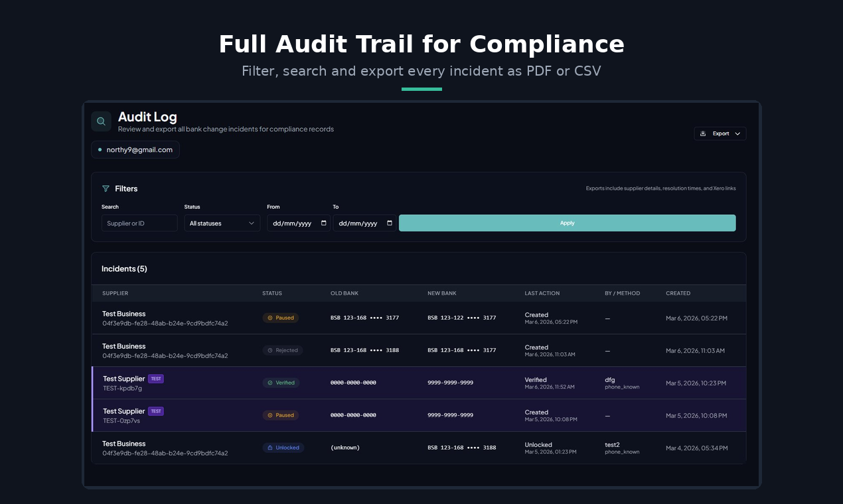843x504 pixels.
Task: Focus the Supplier or ID search field
Action: click(x=139, y=223)
